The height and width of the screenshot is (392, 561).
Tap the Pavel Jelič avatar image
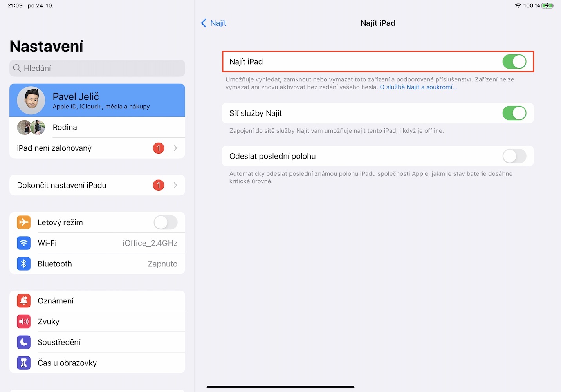(31, 100)
